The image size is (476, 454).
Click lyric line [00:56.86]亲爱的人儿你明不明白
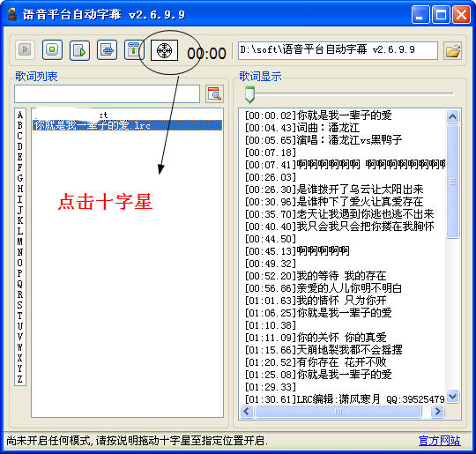point(324,288)
